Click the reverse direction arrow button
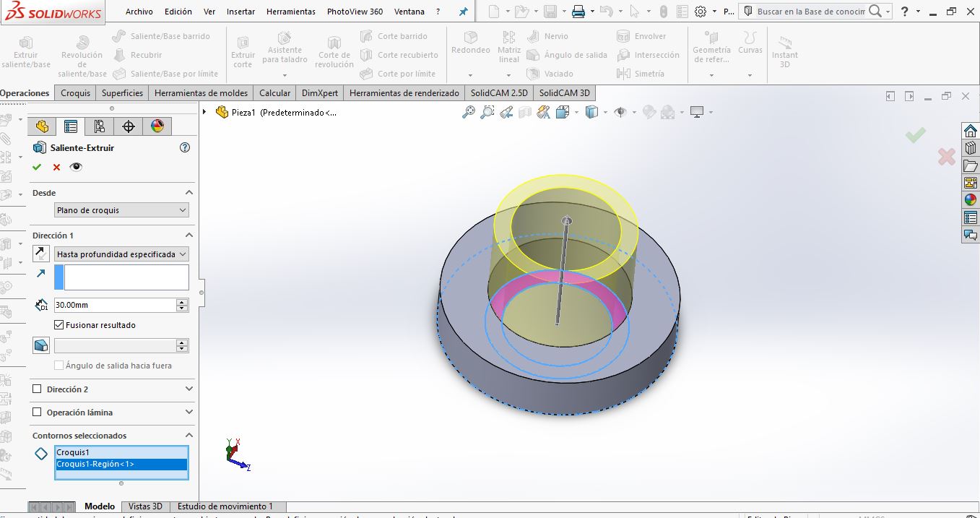 pyautogui.click(x=41, y=254)
